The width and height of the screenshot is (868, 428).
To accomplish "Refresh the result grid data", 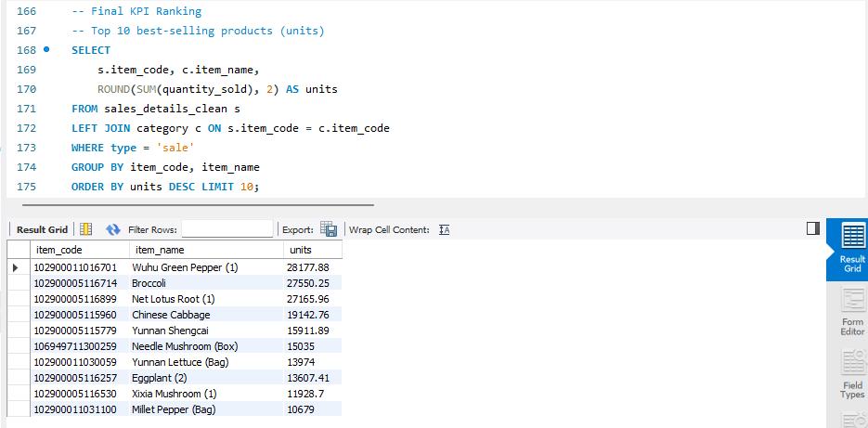I will [x=113, y=229].
